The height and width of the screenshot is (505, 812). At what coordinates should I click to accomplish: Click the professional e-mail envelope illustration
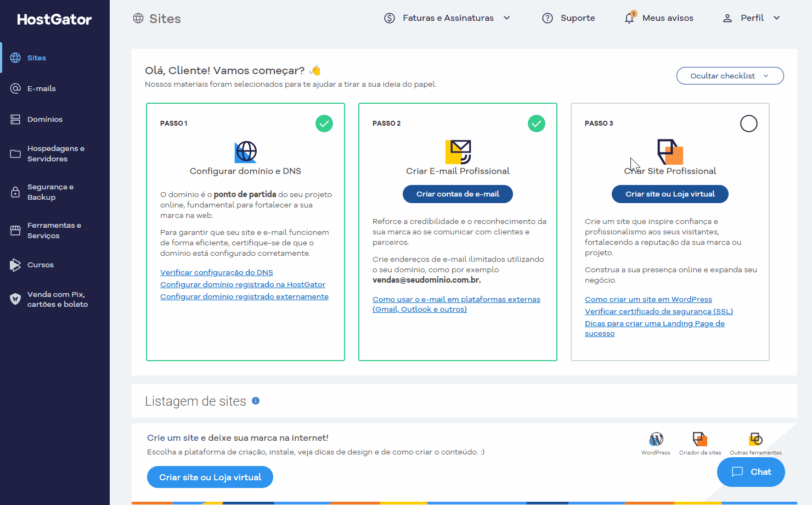(x=458, y=151)
